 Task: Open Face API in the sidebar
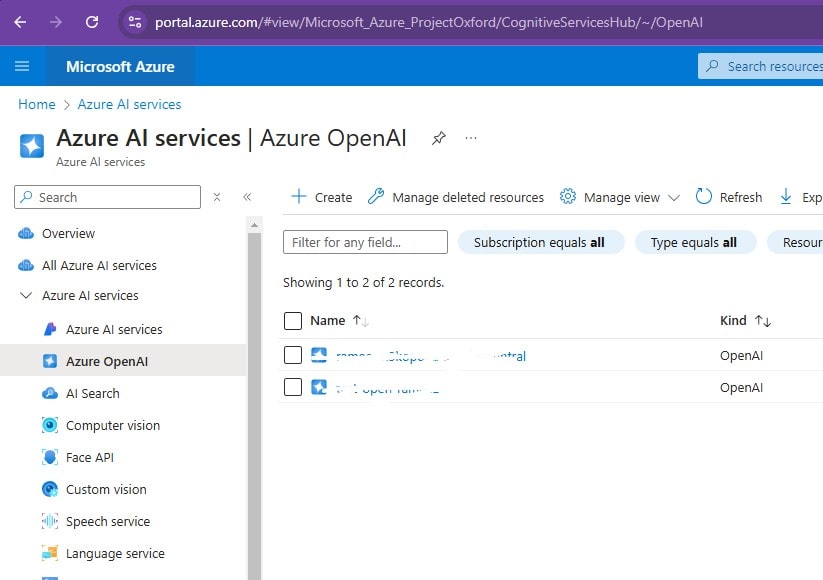[90, 458]
